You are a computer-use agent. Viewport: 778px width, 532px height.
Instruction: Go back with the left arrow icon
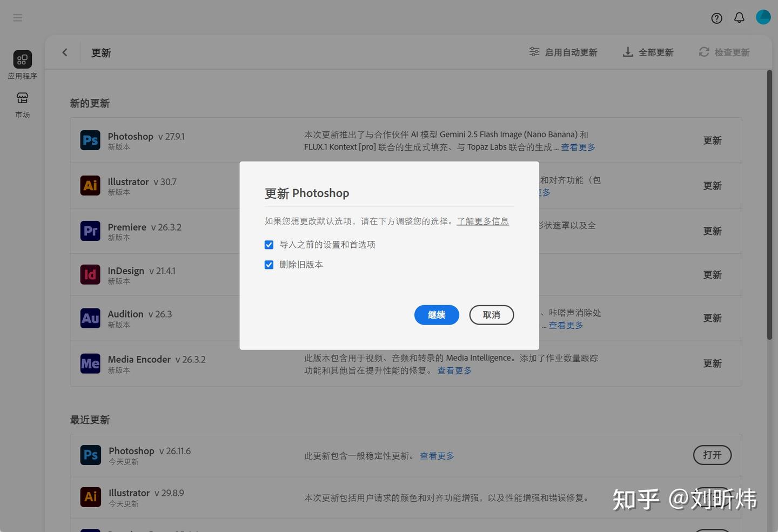pos(65,52)
